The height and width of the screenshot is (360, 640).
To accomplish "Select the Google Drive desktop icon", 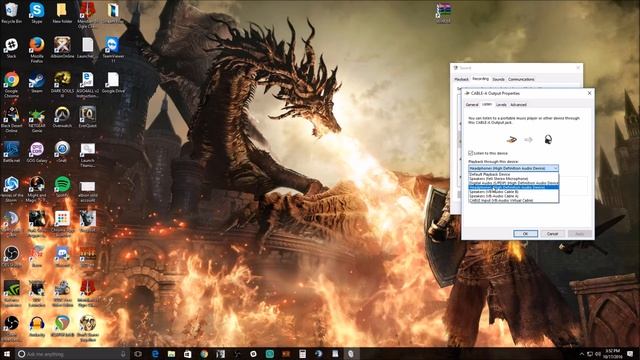I will click(113, 82).
